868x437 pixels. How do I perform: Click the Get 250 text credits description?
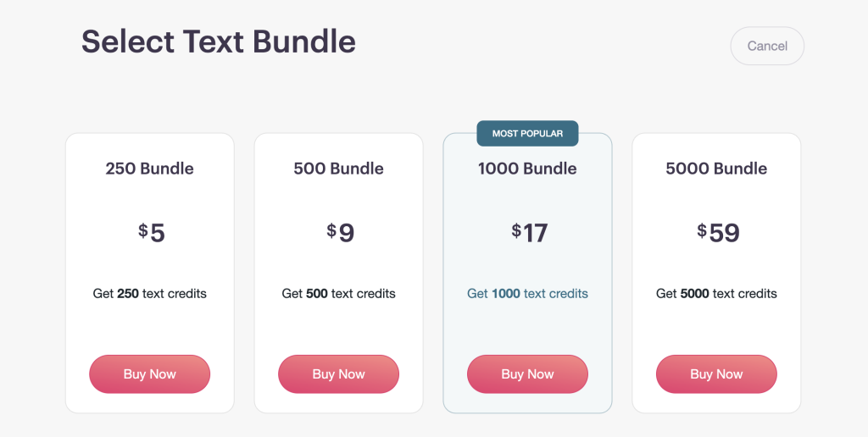149,294
